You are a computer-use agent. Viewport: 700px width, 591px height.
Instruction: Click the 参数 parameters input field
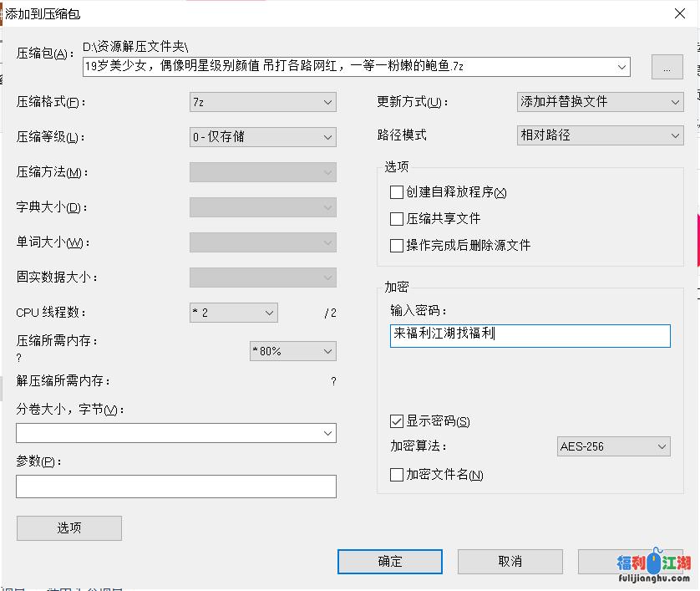point(175,486)
